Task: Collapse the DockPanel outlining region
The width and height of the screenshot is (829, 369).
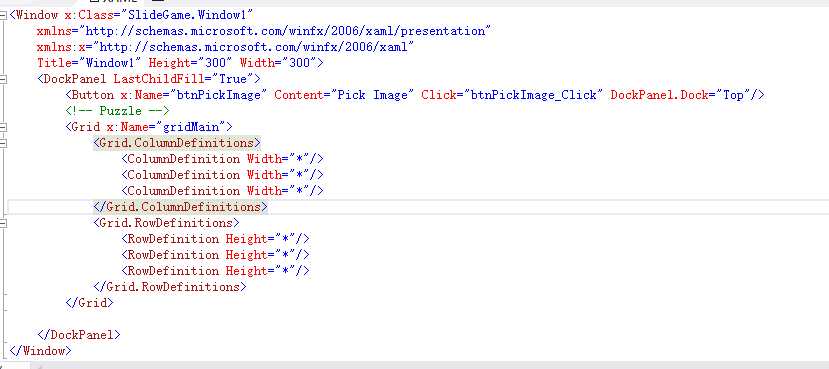Action: pyautogui.click(x=3, y=79)
